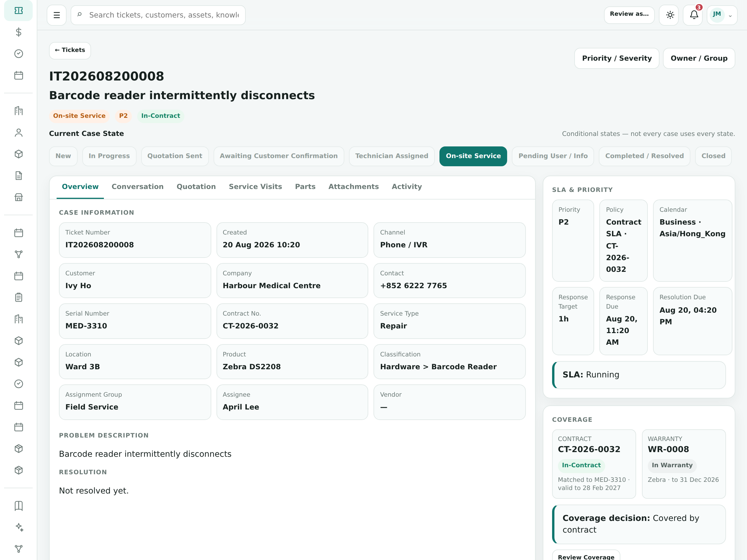This screenshot has width=747, height=560.
Task: Open the Activity tab
Action: pyautogui.click(x=406, y=187)
